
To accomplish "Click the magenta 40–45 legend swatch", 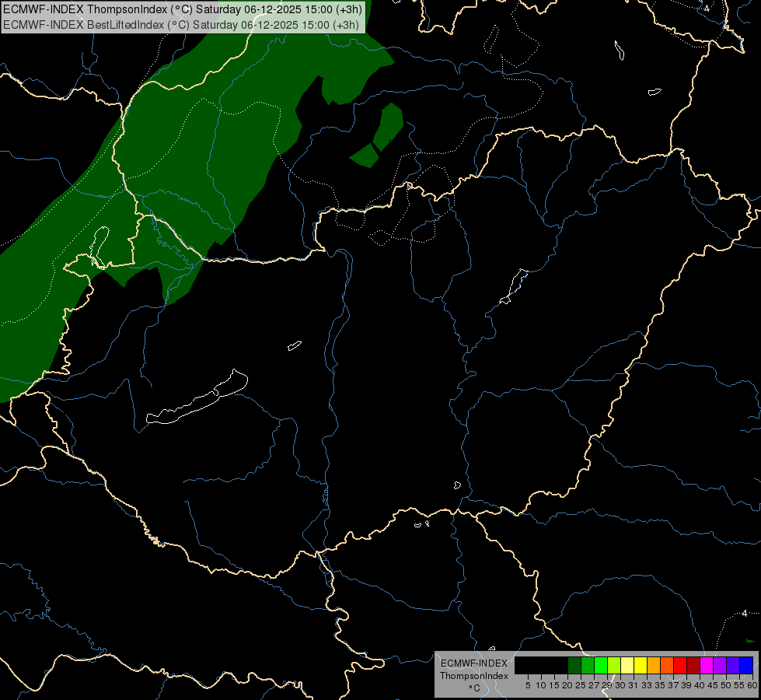I will 707,665.
